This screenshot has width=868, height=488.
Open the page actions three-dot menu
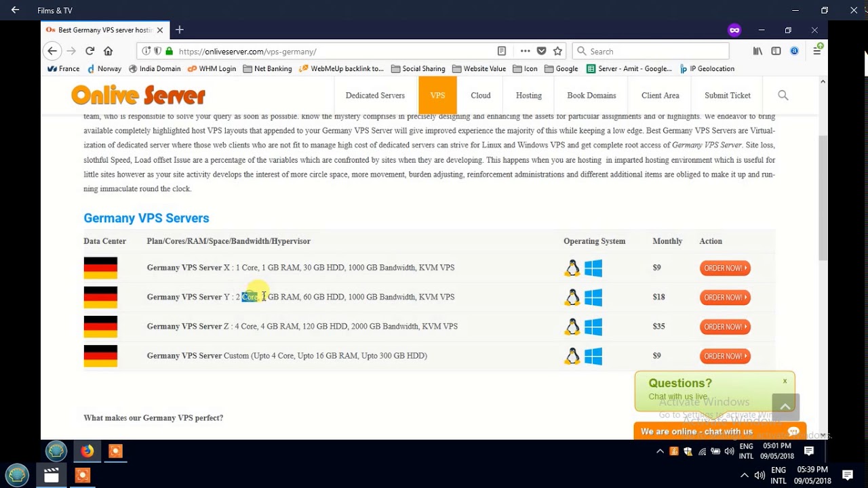coord(526,51)
